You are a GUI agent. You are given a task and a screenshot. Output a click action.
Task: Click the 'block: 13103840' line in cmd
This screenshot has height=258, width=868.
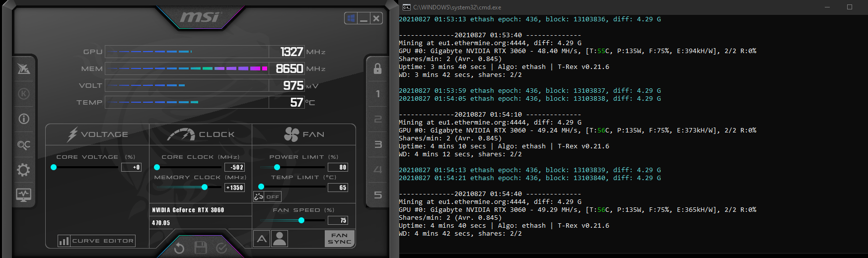530,178
